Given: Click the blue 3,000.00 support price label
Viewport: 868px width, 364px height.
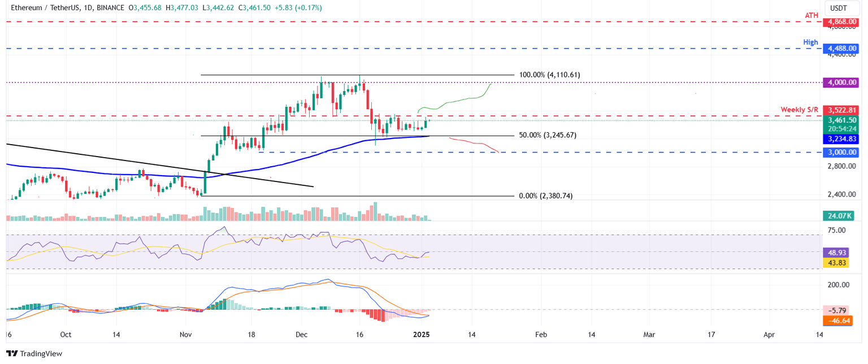Looking at the screenshot, I should click(841, 151).
